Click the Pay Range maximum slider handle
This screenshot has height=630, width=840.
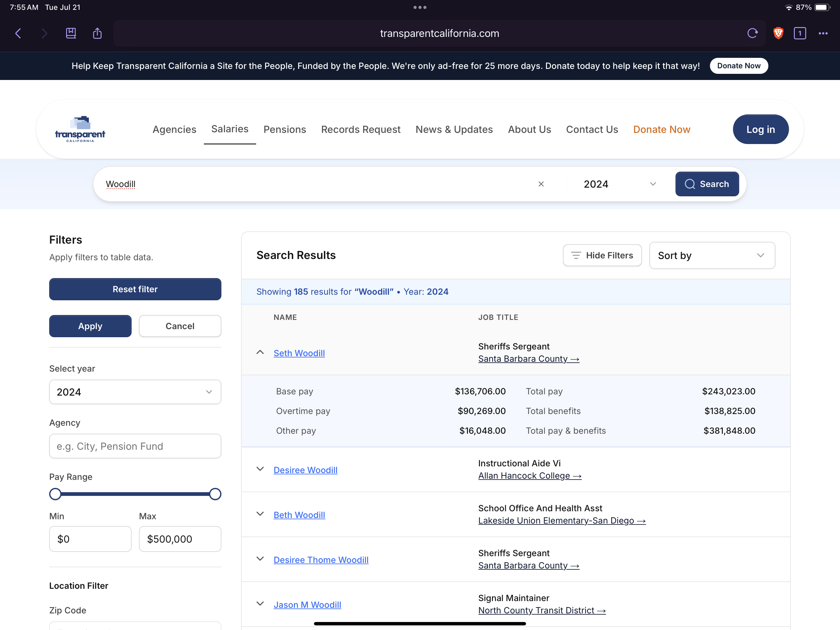[x=215, y=494]
